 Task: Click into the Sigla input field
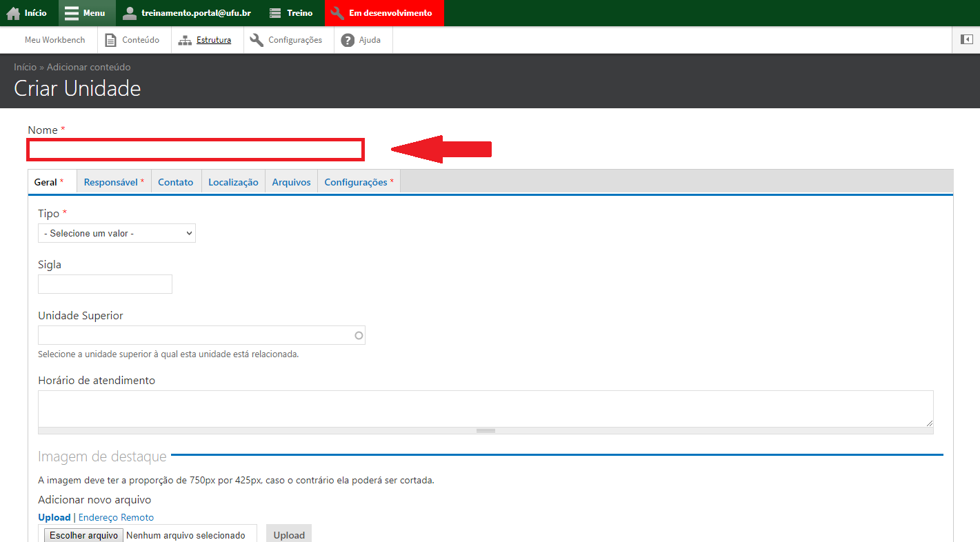105,284
